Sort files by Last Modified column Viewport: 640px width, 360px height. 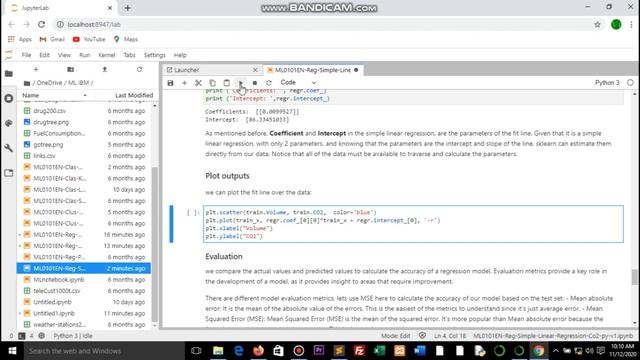[x=134, y=95]
